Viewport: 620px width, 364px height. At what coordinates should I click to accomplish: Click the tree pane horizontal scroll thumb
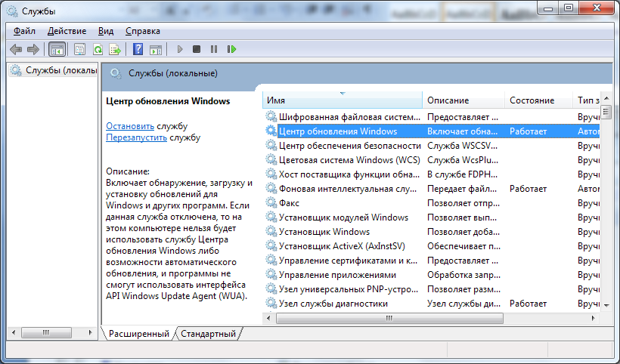[x=46, y=333]
